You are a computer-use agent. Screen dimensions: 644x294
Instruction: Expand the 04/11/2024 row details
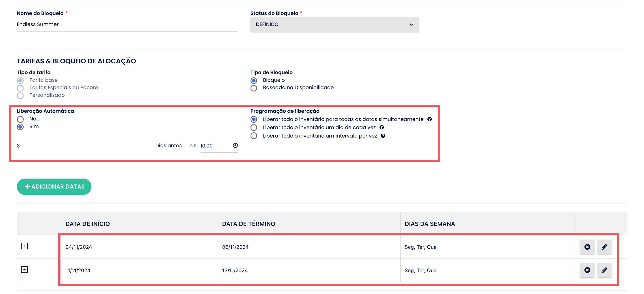coord(24,246)
